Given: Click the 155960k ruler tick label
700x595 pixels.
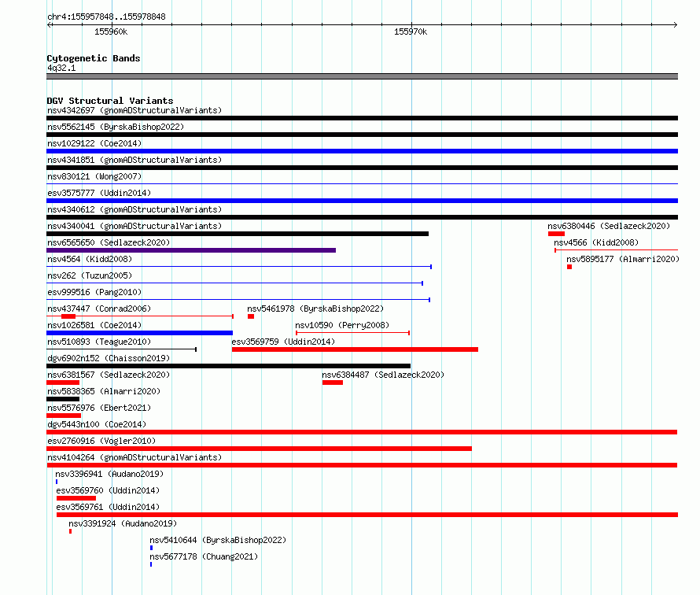Looking at the screenshot, I should click(x=111, y=31).
